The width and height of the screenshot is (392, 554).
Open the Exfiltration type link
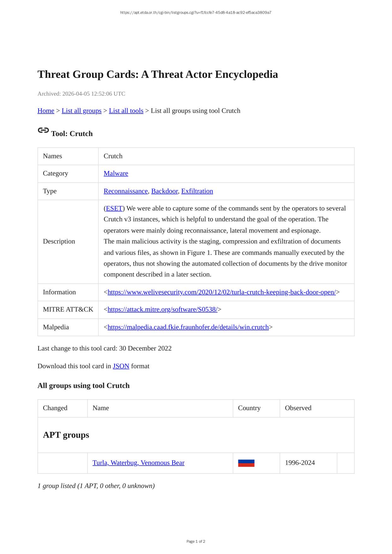[197, 191]
